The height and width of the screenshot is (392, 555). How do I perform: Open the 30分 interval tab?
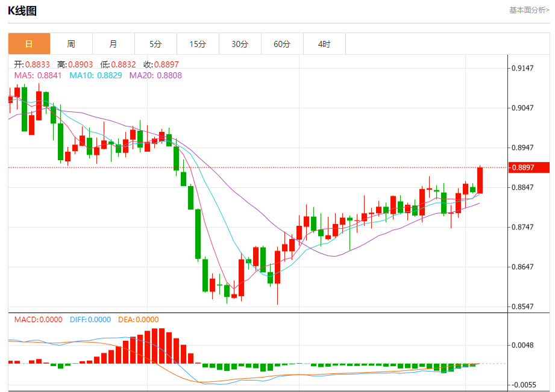[x=240, y=44]
